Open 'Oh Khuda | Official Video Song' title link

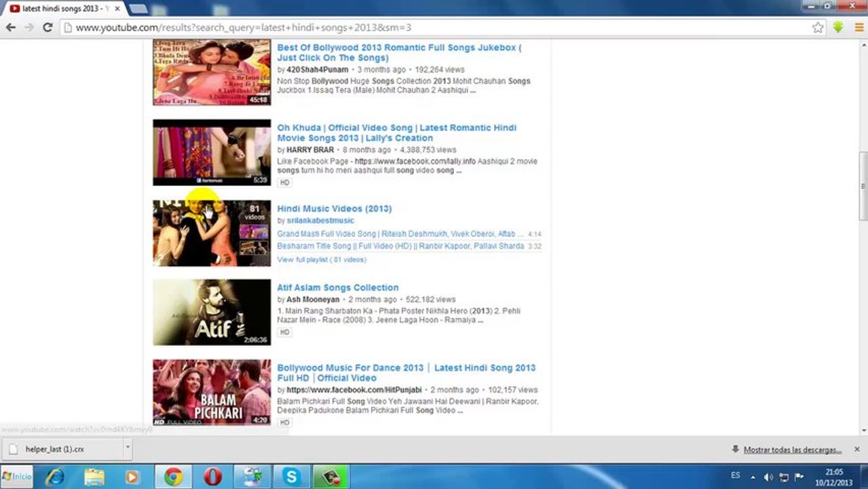click(396, 132)
